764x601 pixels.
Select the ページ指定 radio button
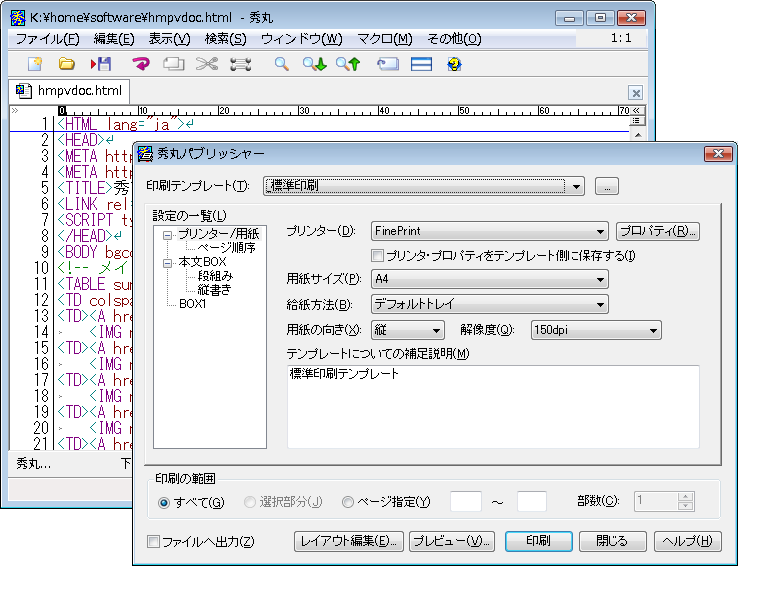[x=347, y=502]
